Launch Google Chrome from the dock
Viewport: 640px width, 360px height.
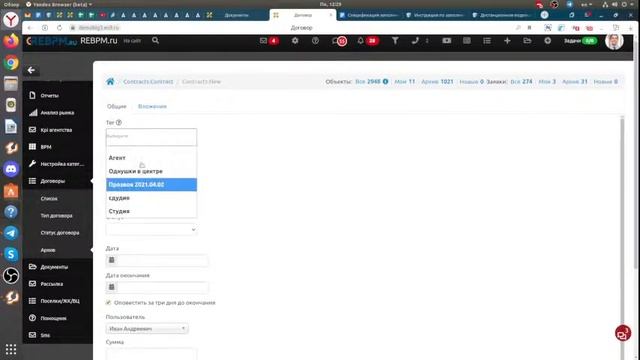pyautogui.click(x=11, y=62)
